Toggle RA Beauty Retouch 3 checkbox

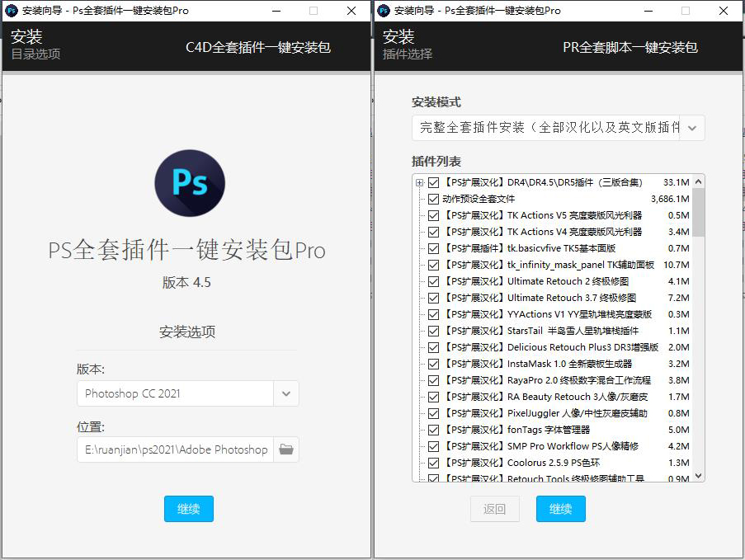pyautogui.click(x=433, y=397)
